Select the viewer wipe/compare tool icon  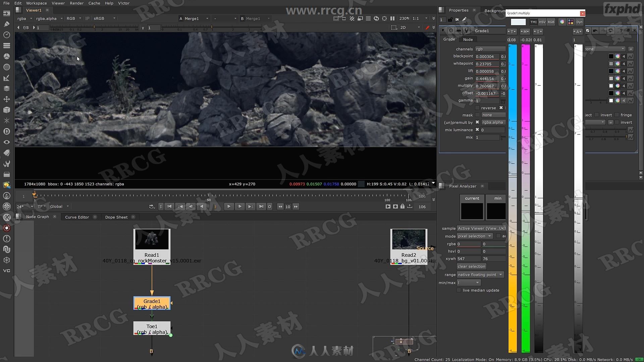[352, 18]
